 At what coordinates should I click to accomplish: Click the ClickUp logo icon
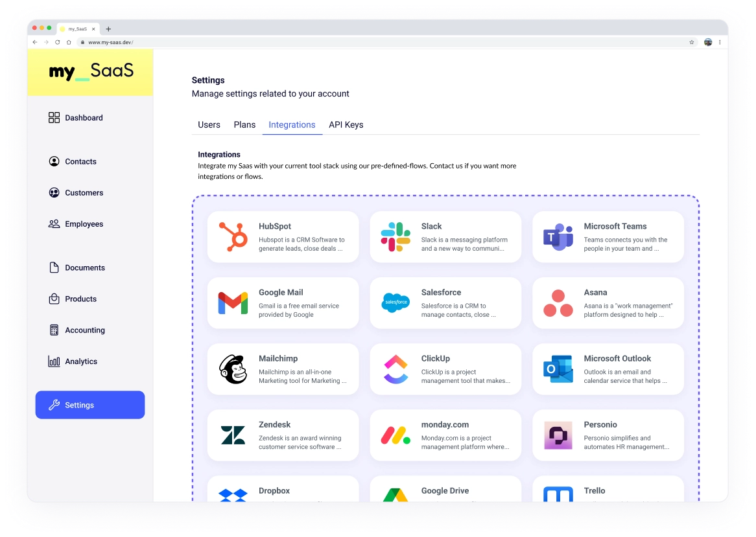(396, 369)
